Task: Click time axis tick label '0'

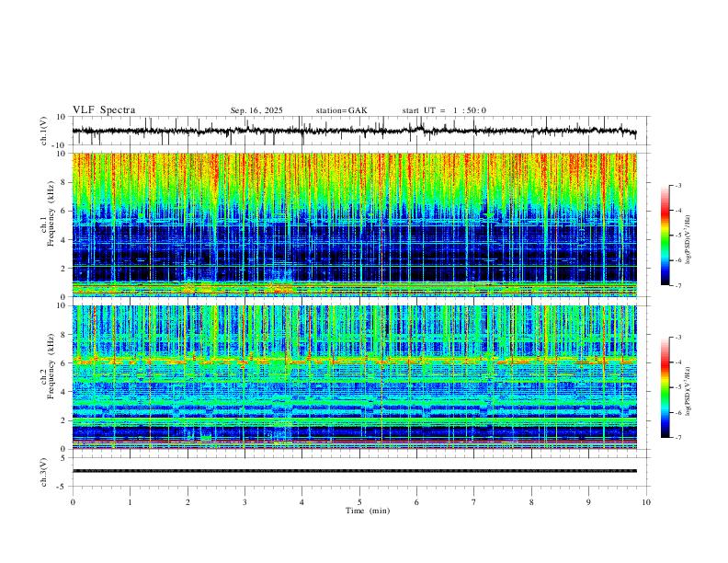Action: [73, 502]
